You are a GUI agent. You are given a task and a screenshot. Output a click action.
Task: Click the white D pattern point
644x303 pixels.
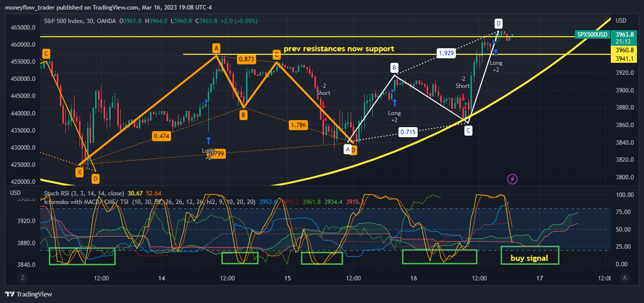click(x=498, y=23)
